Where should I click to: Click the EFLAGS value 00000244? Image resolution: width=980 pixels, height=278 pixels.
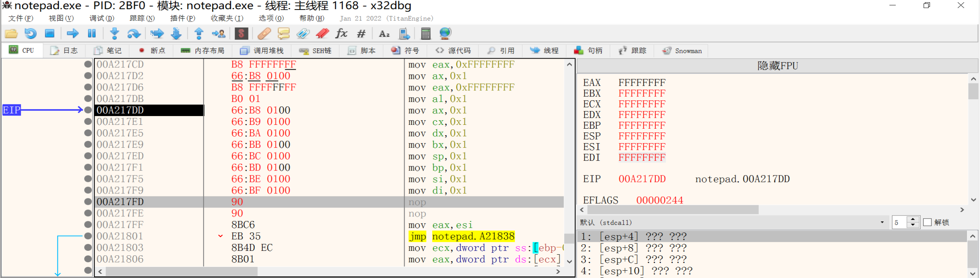(x=660, y=200)
